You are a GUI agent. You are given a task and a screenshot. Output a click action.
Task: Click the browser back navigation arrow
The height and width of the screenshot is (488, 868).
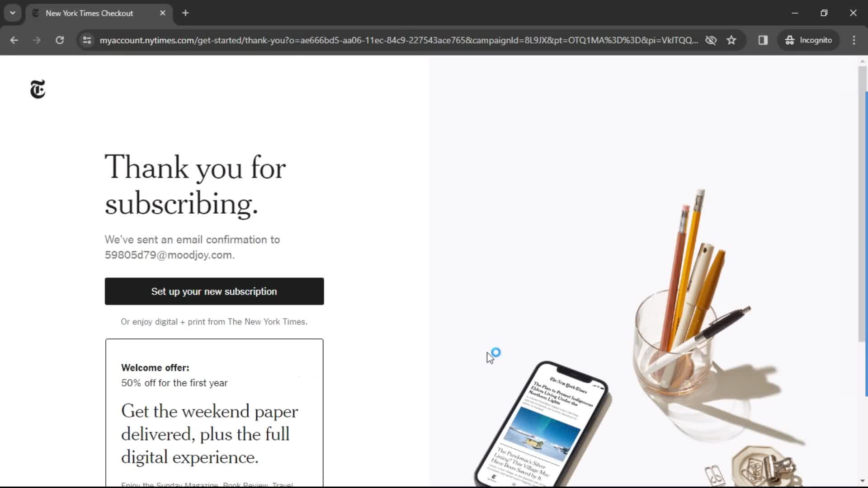coord(14,40)
